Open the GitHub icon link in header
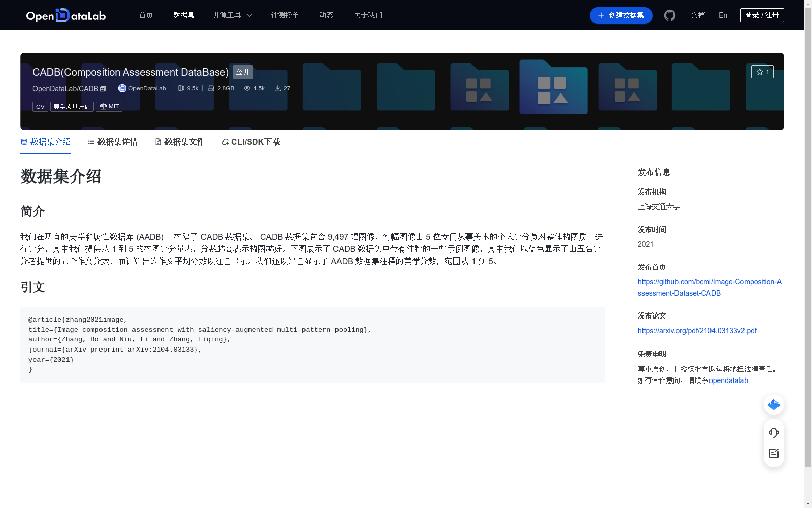The height and width of the screenshot is (508, 812). [670, 15]
